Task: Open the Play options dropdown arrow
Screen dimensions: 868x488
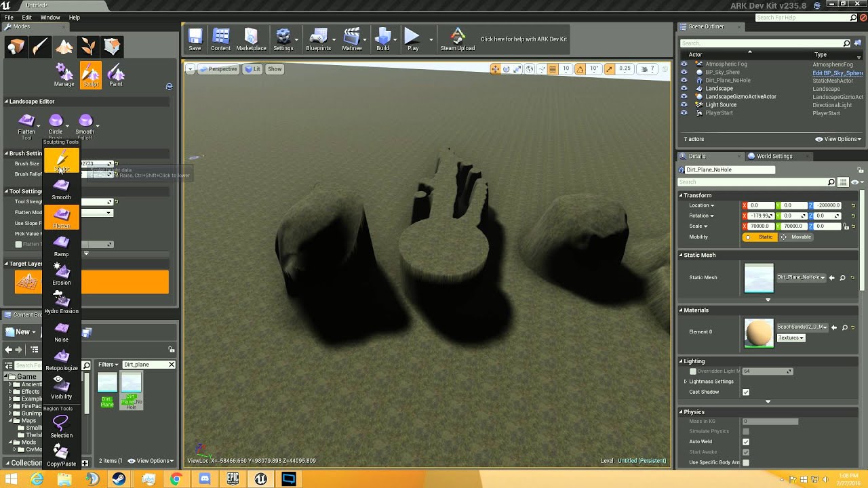Action: 431,40
